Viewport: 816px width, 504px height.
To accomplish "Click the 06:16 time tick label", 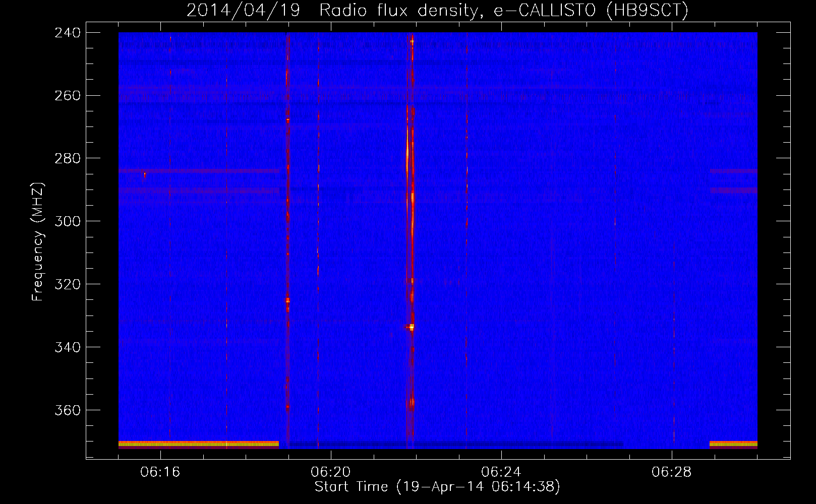I will 160,472.
